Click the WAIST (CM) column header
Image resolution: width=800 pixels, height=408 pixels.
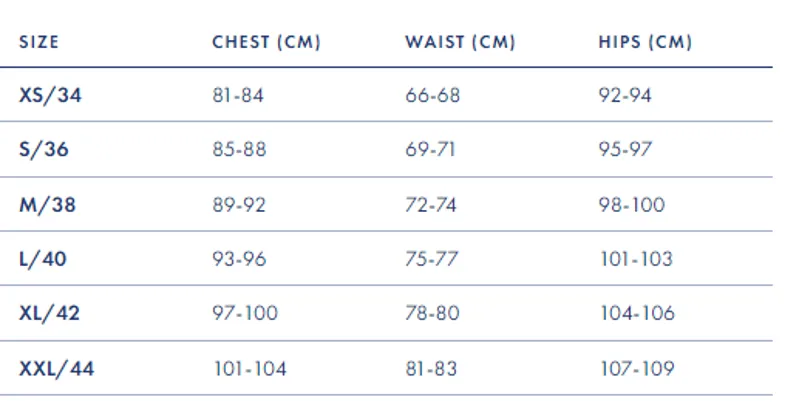[460, 42]
